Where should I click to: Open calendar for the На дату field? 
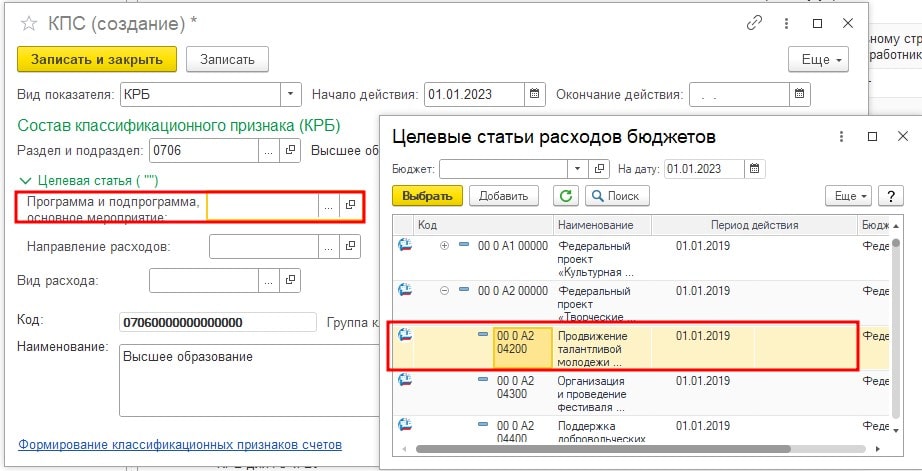[x=756, y=169]
